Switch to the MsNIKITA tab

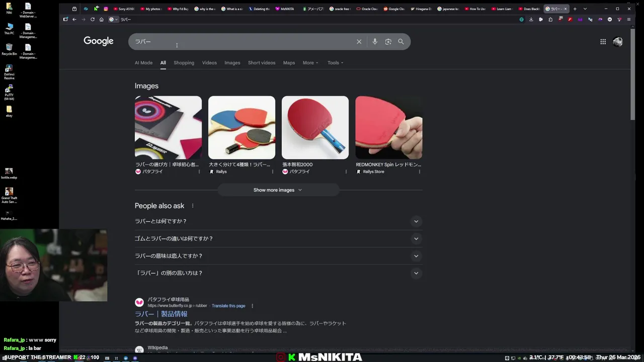286,9
